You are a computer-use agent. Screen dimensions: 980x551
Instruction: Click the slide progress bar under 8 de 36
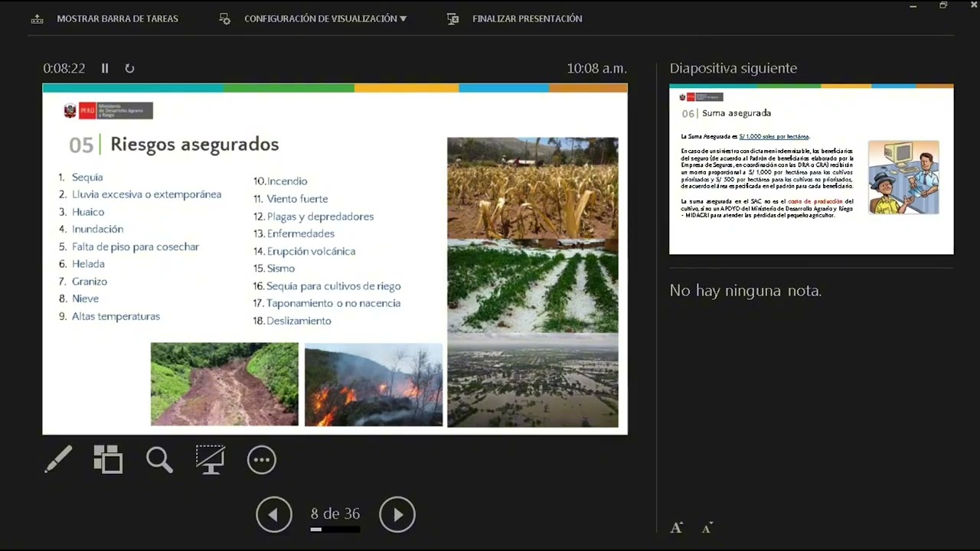pyautogui.click(x=335, y=529)
